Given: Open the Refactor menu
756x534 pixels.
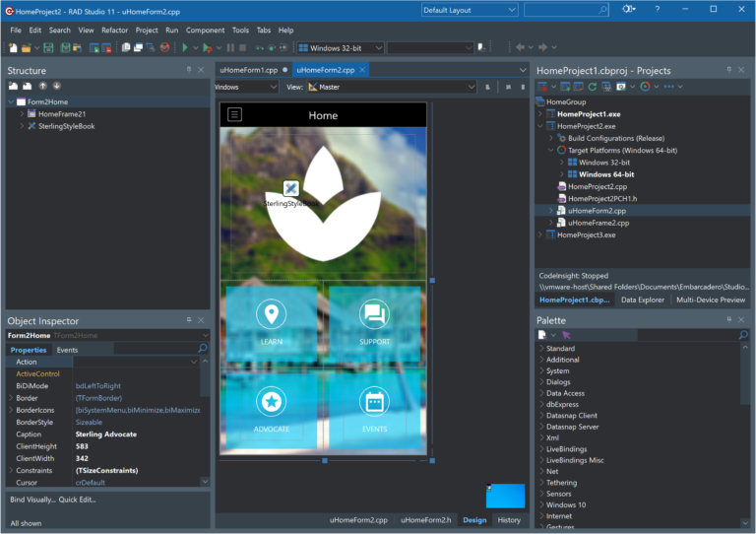Looking at the screenshot, I should (x=114, y=30).
